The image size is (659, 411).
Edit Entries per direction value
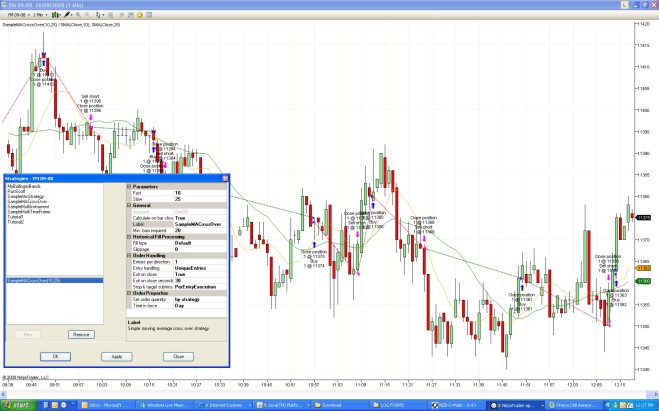(x=200, y=262)
